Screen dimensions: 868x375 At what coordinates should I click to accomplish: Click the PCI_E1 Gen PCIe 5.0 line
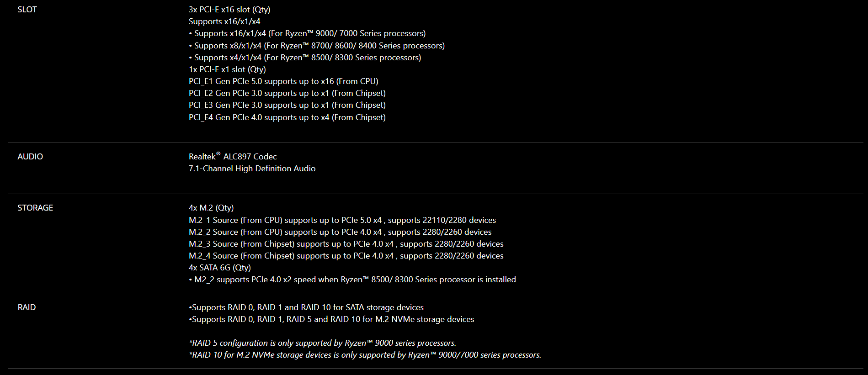coord(283,81)
